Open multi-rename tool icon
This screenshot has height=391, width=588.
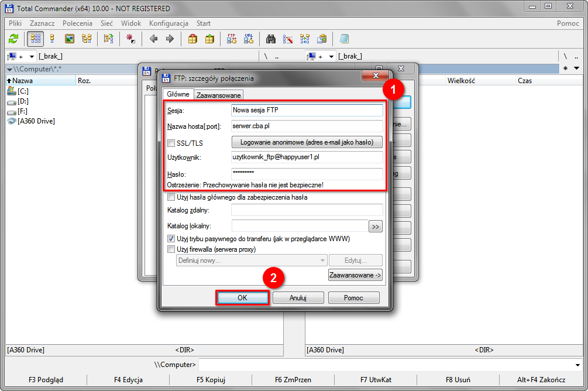[288, 39]
